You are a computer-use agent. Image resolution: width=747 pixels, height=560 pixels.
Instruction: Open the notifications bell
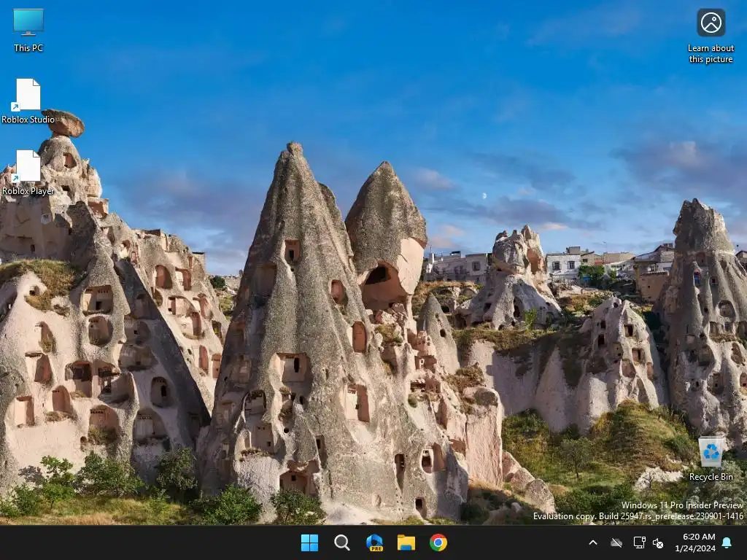727,542
